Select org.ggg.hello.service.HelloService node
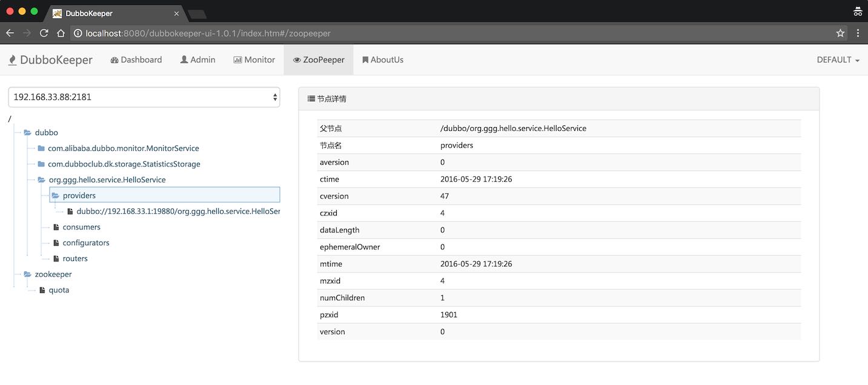 coord(107,179)
